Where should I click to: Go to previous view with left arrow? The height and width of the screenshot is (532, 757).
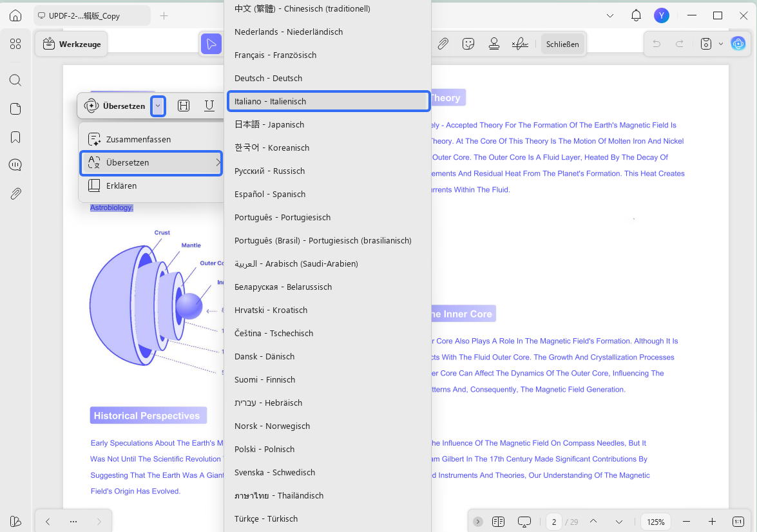pos(48,522)
